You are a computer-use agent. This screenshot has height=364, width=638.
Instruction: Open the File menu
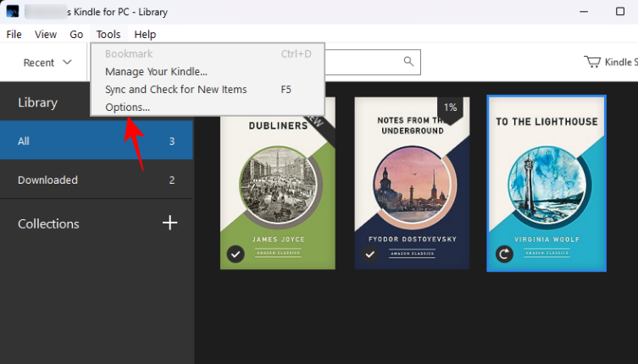click(14, 35)
